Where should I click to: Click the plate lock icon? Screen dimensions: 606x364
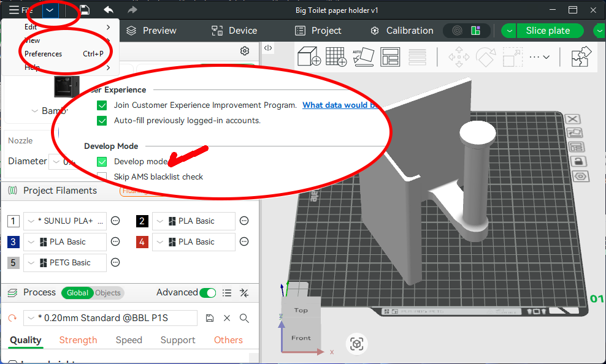[x=577, y=161]
